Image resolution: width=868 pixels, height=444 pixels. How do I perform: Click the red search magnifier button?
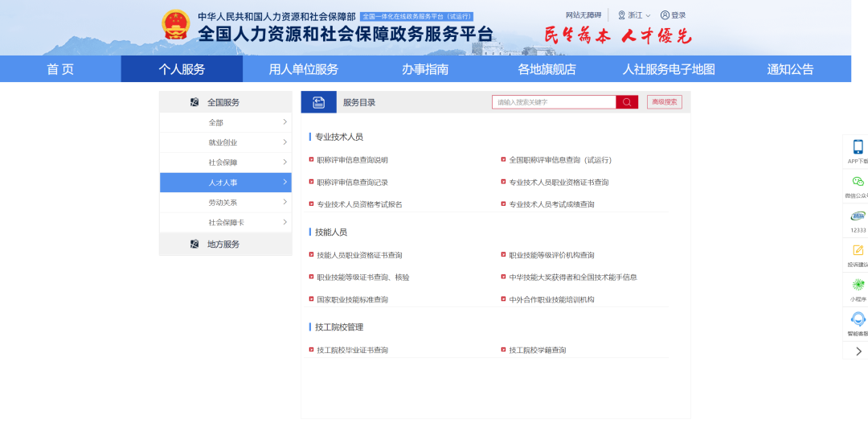point(627,102)
